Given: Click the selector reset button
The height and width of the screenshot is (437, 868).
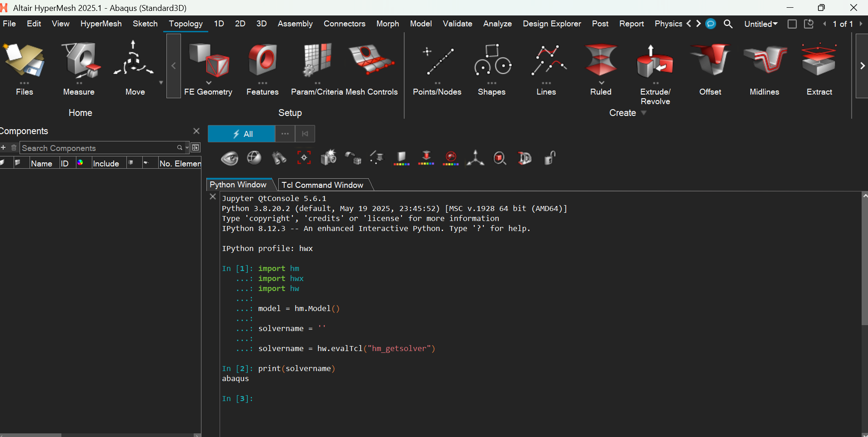Looking at the screenshot, I should click(305, 134).
